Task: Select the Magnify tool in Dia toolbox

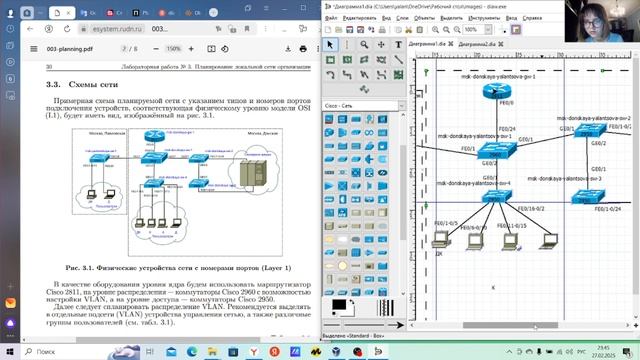Action: pyautogui.click(x=364, y=44)
